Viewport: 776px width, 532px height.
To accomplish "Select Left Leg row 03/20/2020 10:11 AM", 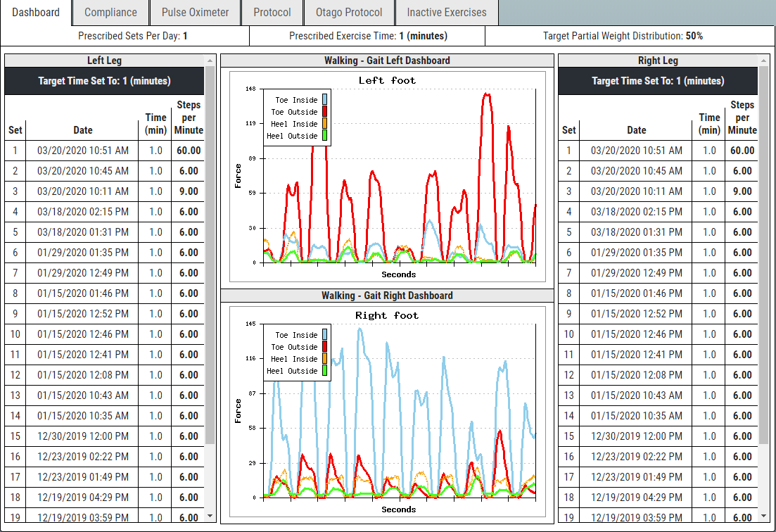I will [x=104, y=191].
